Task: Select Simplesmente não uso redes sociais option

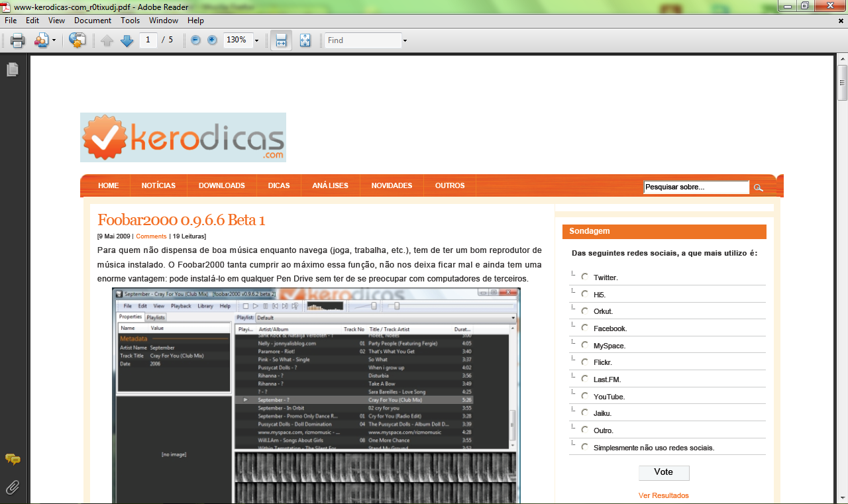Action: pos(584,447)
